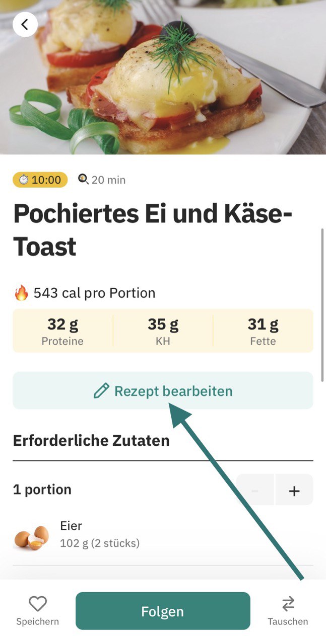Tap the flame calorie icon
The image size is (326, 644).
(21, 293)
